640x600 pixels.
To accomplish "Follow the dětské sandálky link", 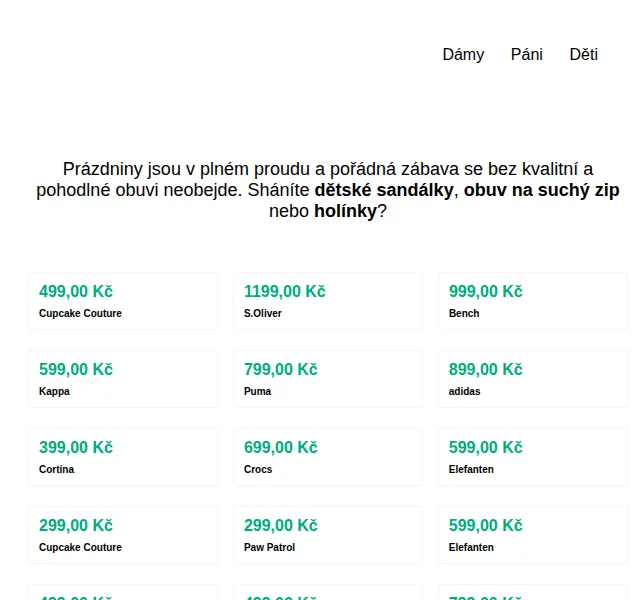I will coord(384,190).
